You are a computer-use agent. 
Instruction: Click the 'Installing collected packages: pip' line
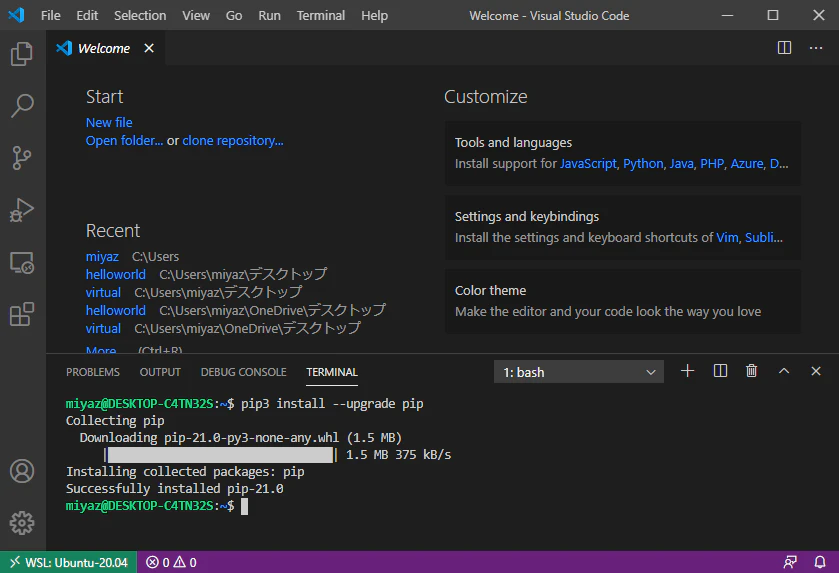(x=185, y=472)
